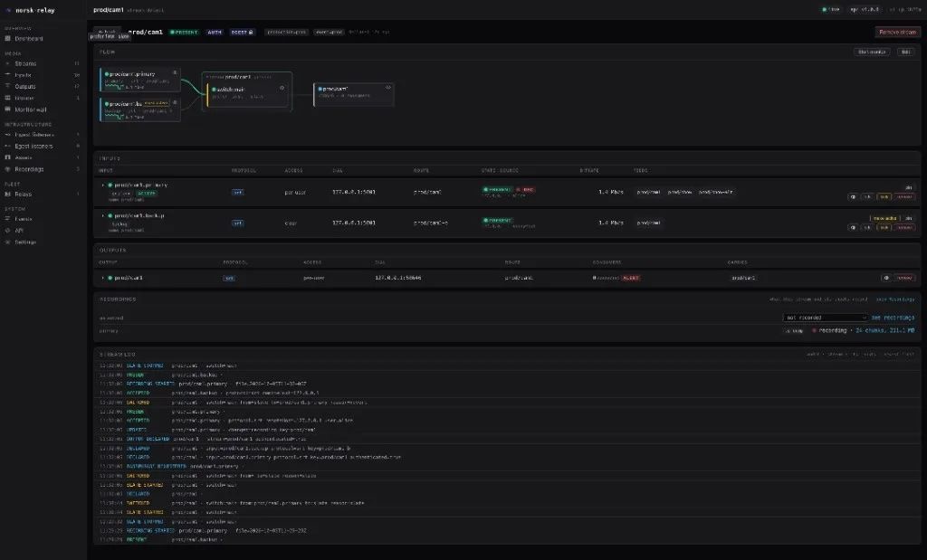The width and height of the screenshot is (927, 560).
Task: Click the Streams icon in the sidebar
Action: (x=7, y=63)
